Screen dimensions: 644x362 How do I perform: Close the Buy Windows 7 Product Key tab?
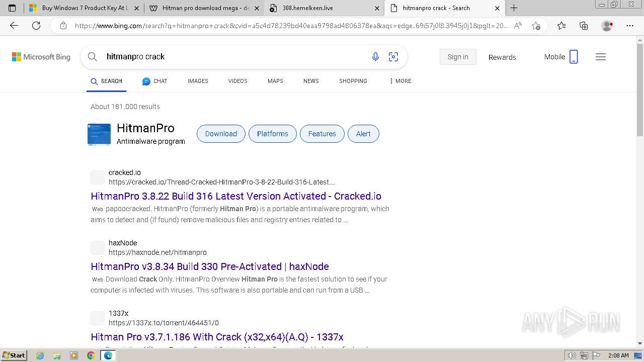pyautogui.click(x=136, y=8)
